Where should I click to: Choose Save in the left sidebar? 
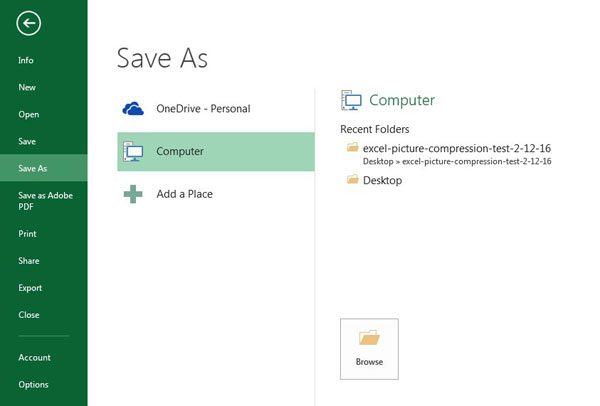(27, 142)
